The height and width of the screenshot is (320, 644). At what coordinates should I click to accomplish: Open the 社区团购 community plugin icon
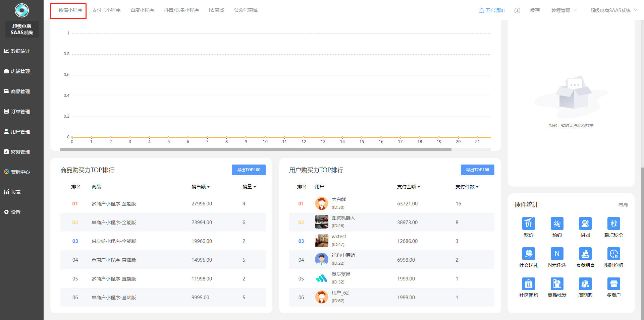pyautogui.click(x=528, y=284)
